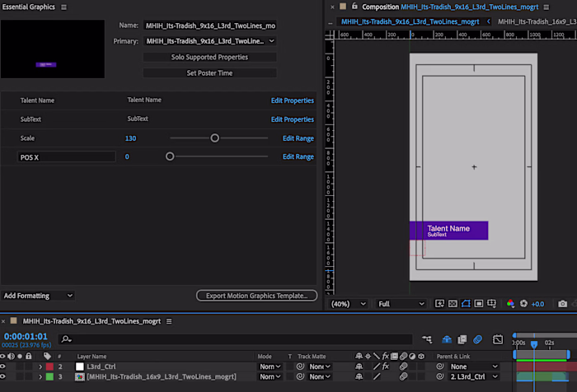Hide the 16x9 precomp layer eye toggle
577x392 pixels.
pyautogui.click(x=2, y=376)
